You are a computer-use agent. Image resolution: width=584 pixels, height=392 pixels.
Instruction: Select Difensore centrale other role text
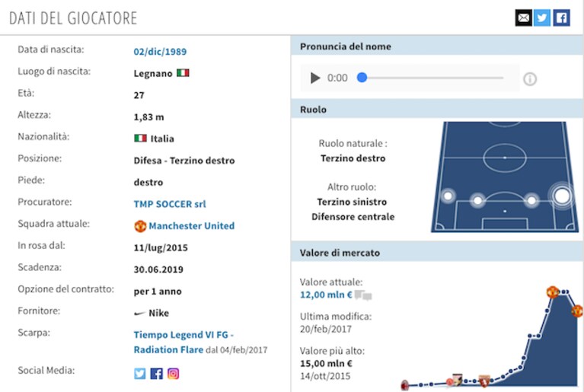[x=353, y=217]
